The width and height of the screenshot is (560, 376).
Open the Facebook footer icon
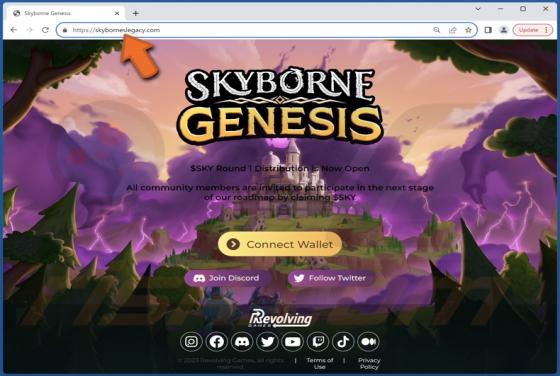click(x=216, y=342)
